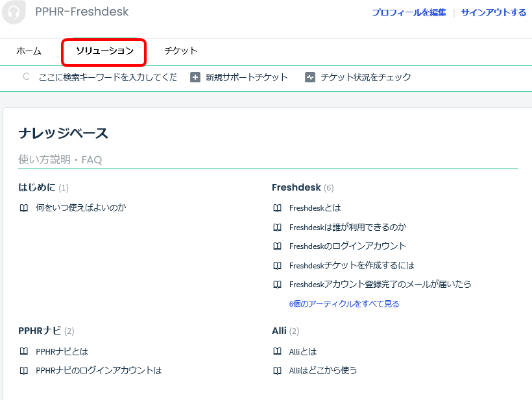
Task: Click the プロフィールを編集 link
Action: pyautogui.click(x=409, y=13)
